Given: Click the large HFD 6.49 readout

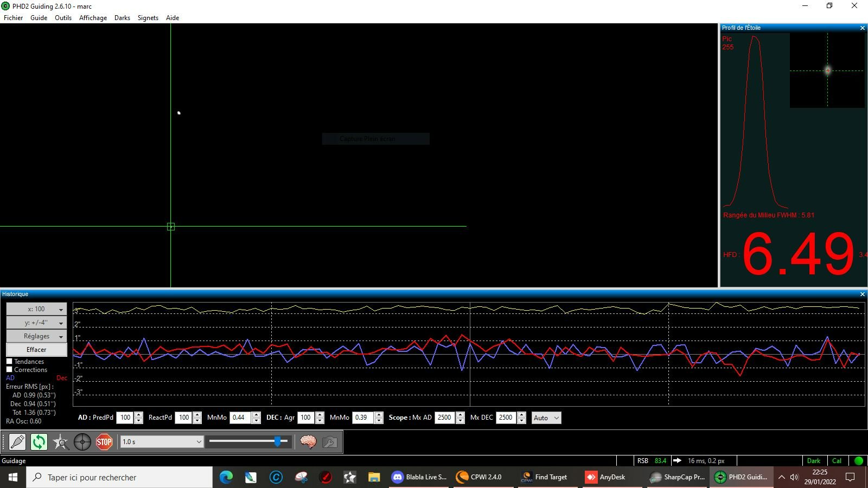Looking at the screenshot, I should (x=798, y=254).
